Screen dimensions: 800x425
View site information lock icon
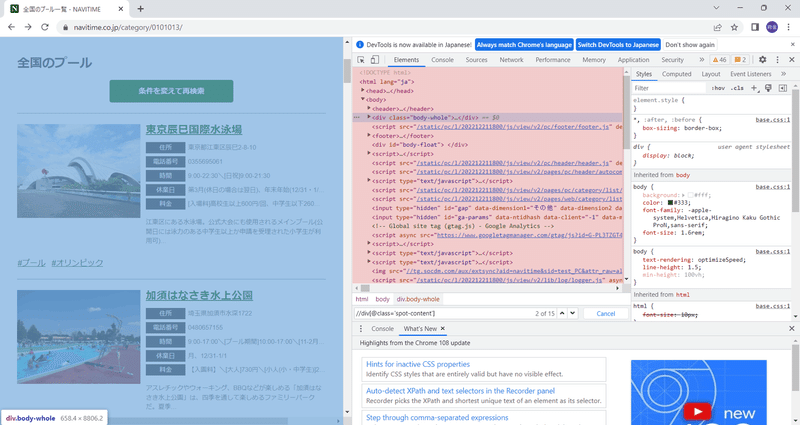point(65,28)
